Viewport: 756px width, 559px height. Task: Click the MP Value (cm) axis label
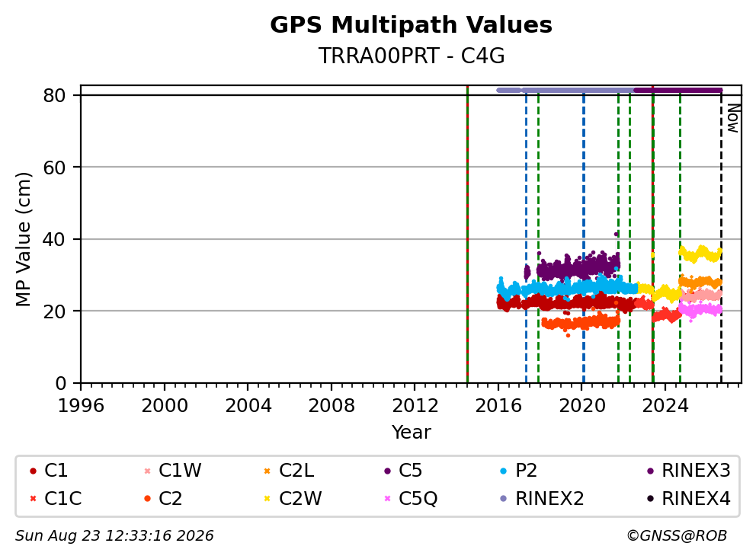(23, 239)
